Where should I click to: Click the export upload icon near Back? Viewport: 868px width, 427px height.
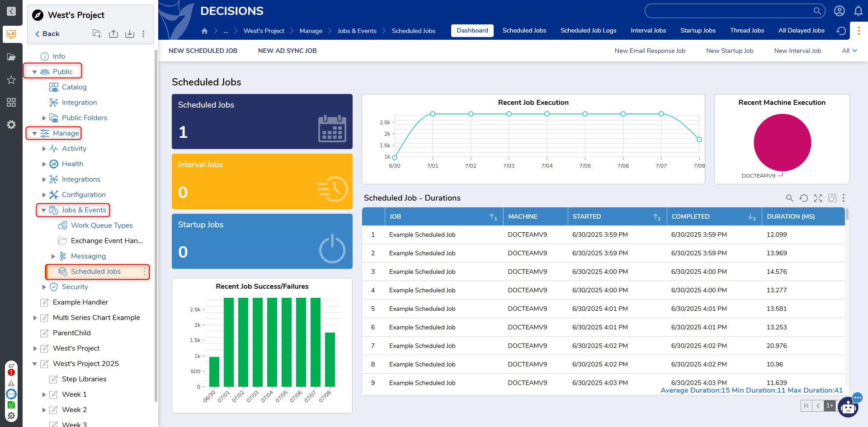[x=113, y=34]
